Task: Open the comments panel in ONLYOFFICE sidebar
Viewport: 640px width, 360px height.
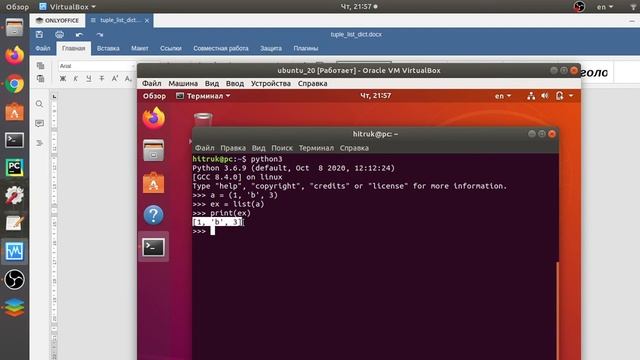Action: (x=39, y=123)
